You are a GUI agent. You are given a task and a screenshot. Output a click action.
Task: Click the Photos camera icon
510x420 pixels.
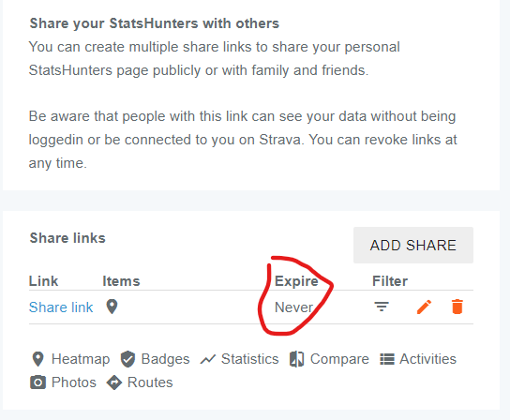pos(38,382)
